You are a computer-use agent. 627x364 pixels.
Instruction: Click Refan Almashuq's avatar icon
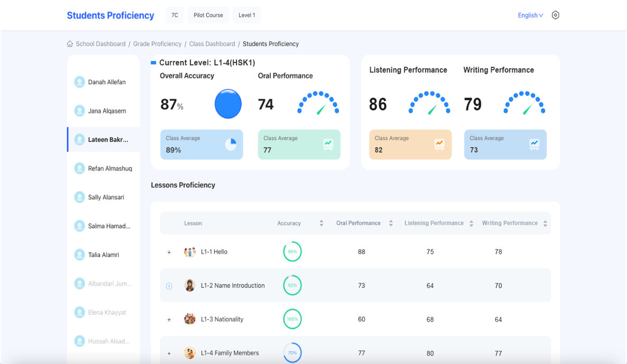point(80,168)
